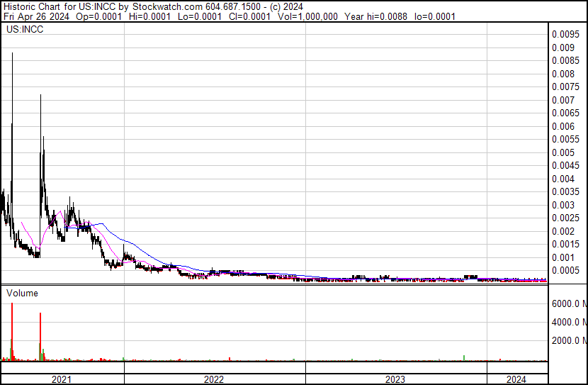Screen dimensions: 588x385
Task: Click the 0.0045 price axis label
Action: pos(565,165)
